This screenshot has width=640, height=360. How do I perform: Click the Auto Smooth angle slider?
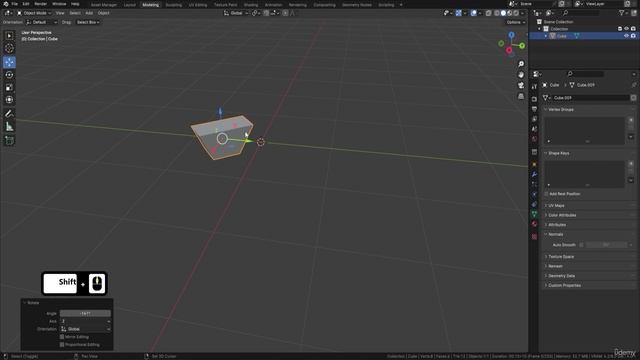[x=607, y=245]
